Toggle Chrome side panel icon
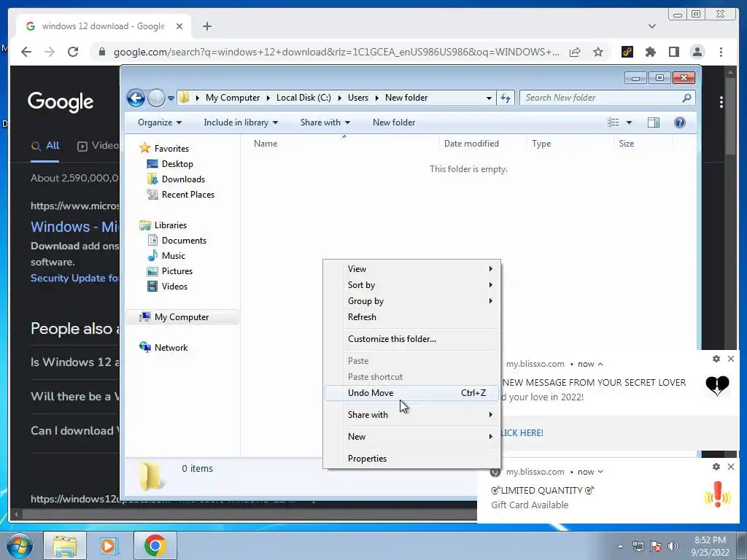 coord(673,52)
